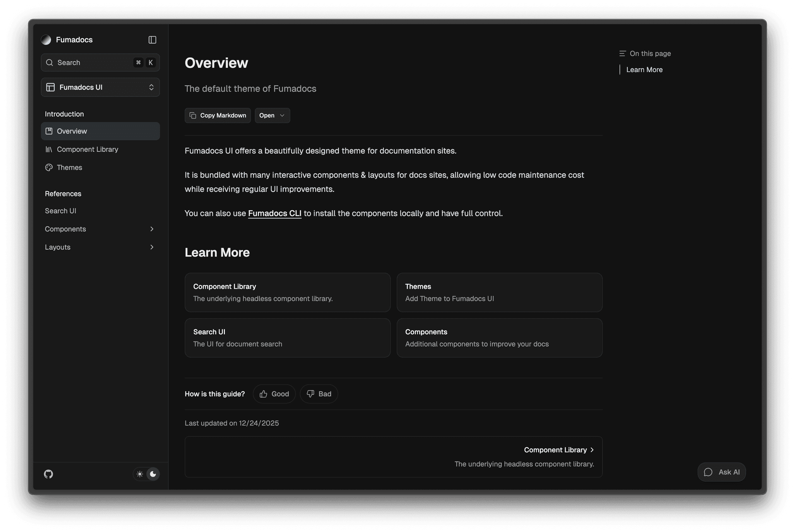This screenshot has height=532, width=795.
Task: Open the GitHub repository icon
Action: coord(48,474)
